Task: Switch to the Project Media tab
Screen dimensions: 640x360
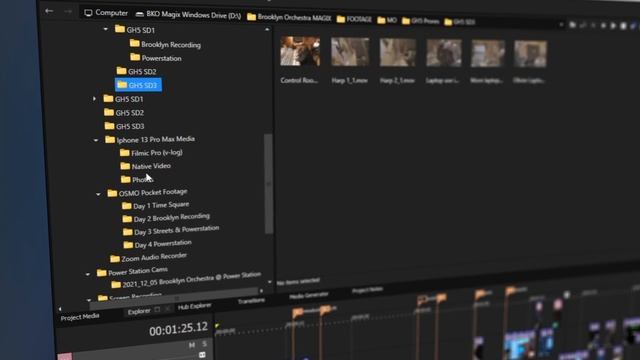Action: click(80, 317)
